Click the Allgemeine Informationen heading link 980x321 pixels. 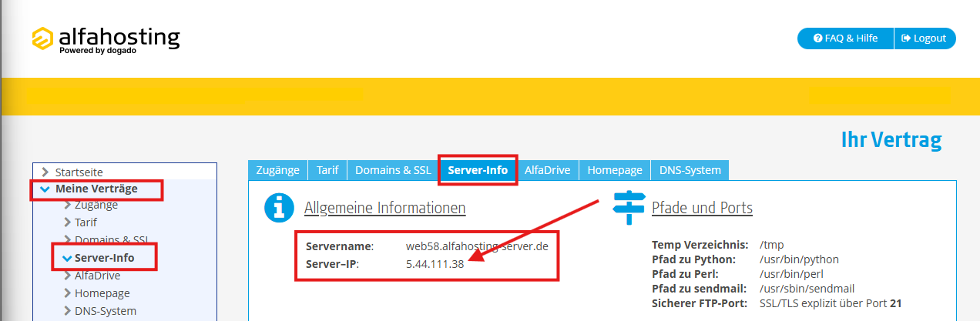(384, 208)
